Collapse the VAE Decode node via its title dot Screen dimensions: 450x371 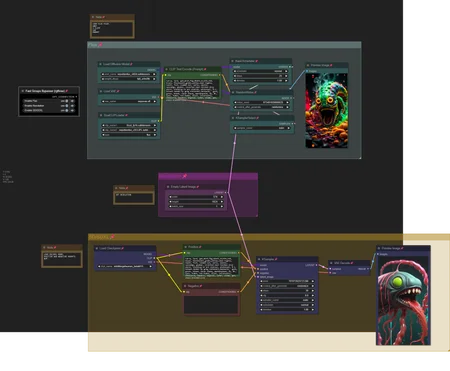(331, 263)
